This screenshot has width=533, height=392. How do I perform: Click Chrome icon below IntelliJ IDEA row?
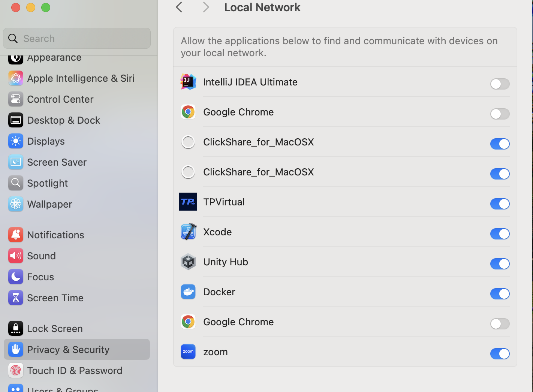188,112
